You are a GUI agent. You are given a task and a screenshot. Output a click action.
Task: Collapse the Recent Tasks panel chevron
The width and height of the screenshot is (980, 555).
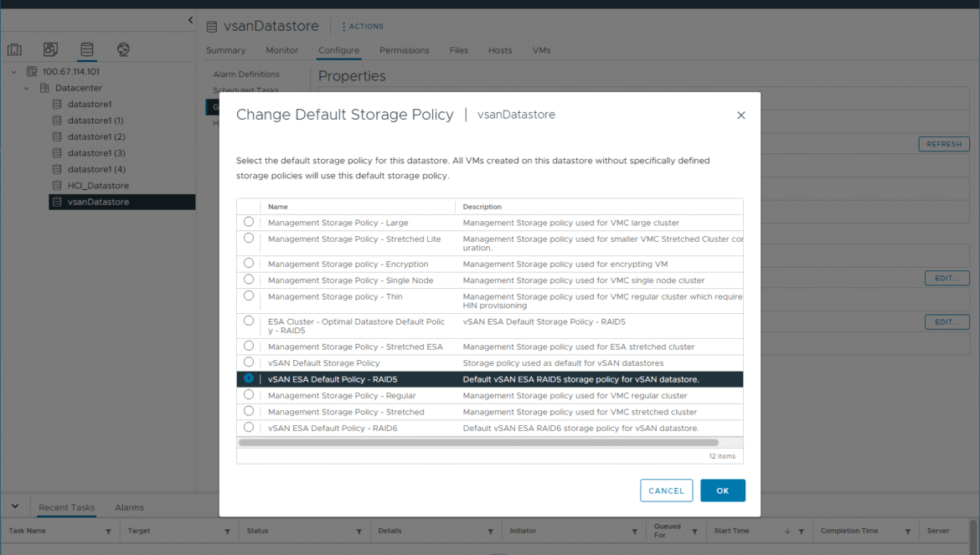(x=15, y=506)
